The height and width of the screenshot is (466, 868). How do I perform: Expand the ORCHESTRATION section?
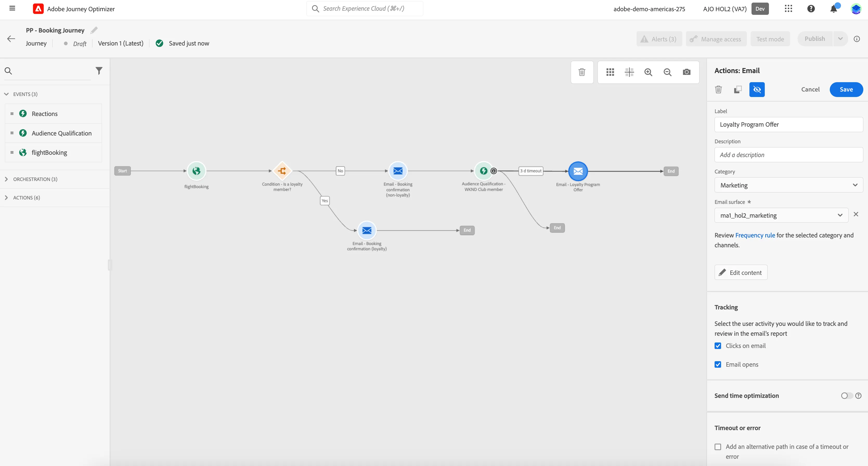coord(7,179)
